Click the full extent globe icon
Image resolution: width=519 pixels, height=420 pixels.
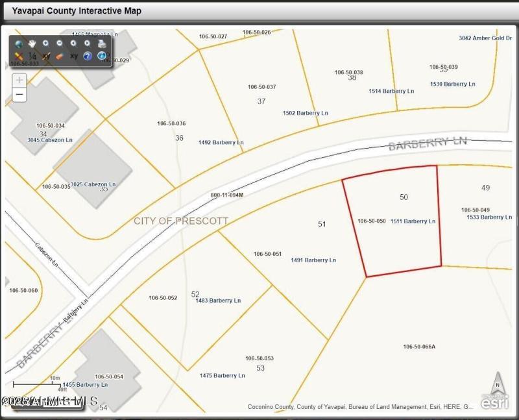point(18,44)
